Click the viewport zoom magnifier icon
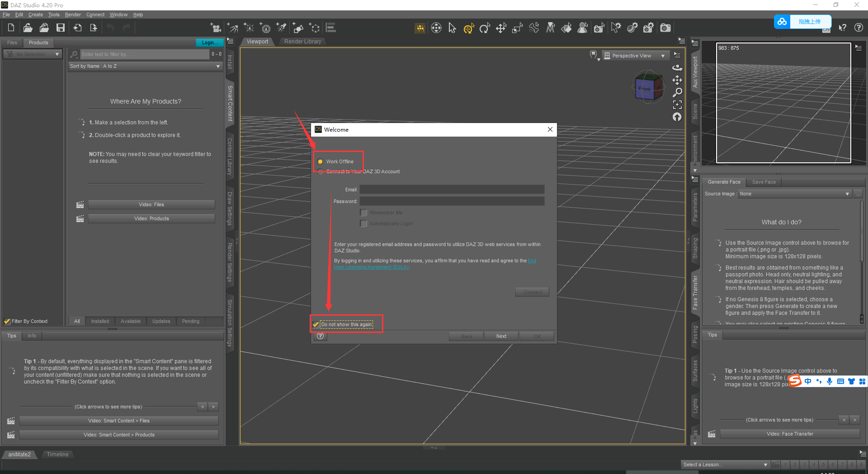The height and width of the screenshot is (474, 868). 677,92
